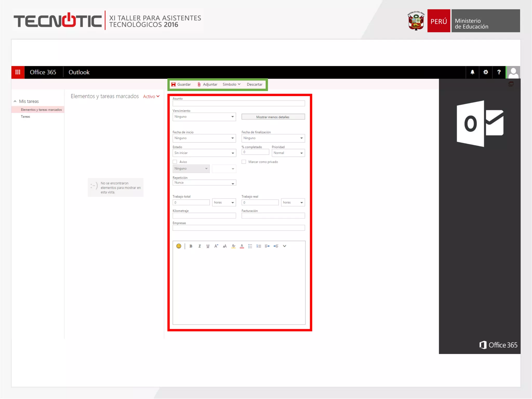Check Marcar como privado
532x399 pixels.
[x=244, y=162]
